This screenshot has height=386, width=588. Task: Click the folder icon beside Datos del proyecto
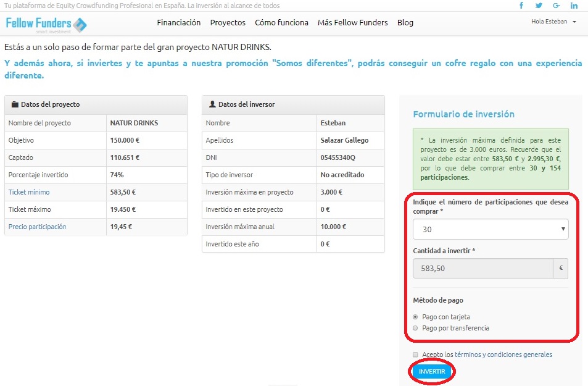pos(15,105)
